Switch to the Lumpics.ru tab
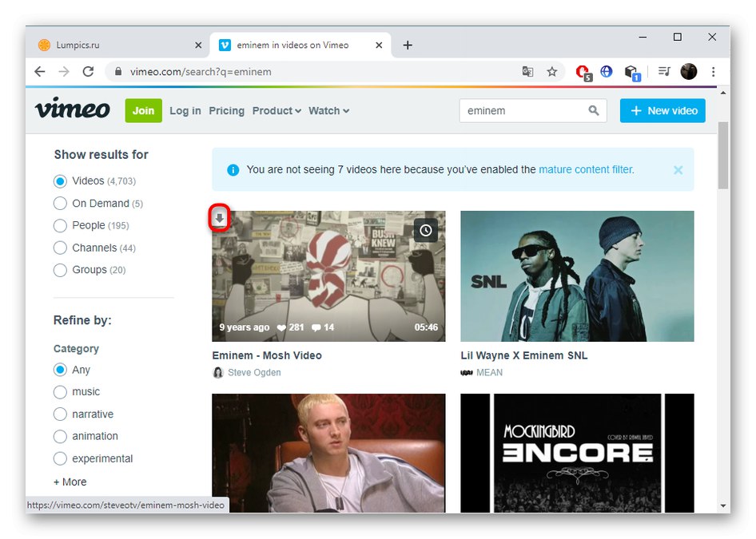 click(120, 46)
